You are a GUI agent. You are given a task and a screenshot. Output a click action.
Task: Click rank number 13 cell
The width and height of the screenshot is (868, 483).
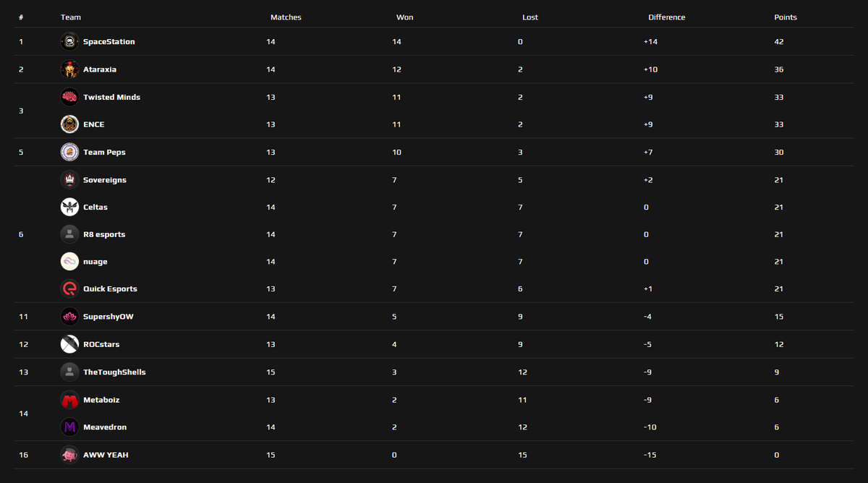point(23,372)
